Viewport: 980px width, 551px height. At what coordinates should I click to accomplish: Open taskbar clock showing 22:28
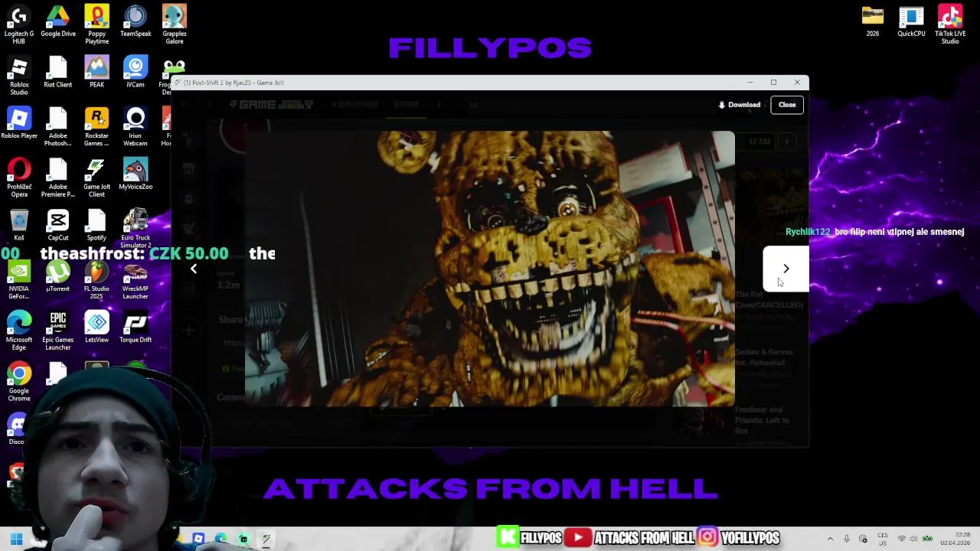tap(955, 539)
